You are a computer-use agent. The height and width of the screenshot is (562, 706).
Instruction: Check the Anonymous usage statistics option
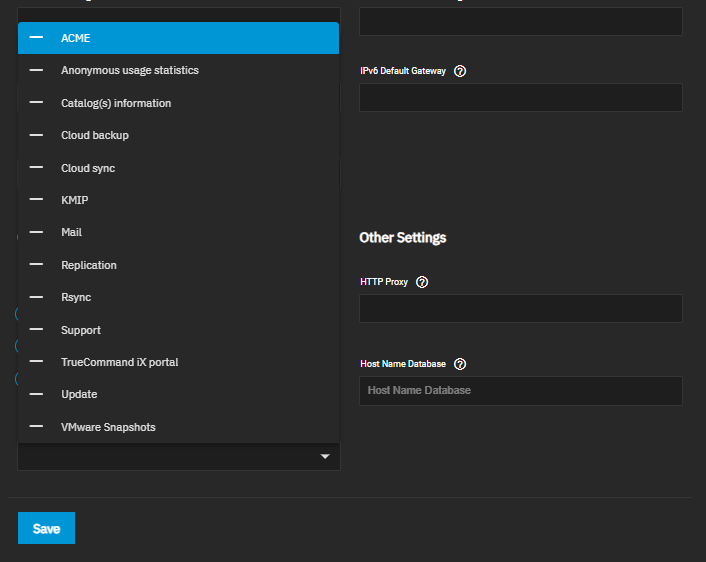[x=37, y=70]
